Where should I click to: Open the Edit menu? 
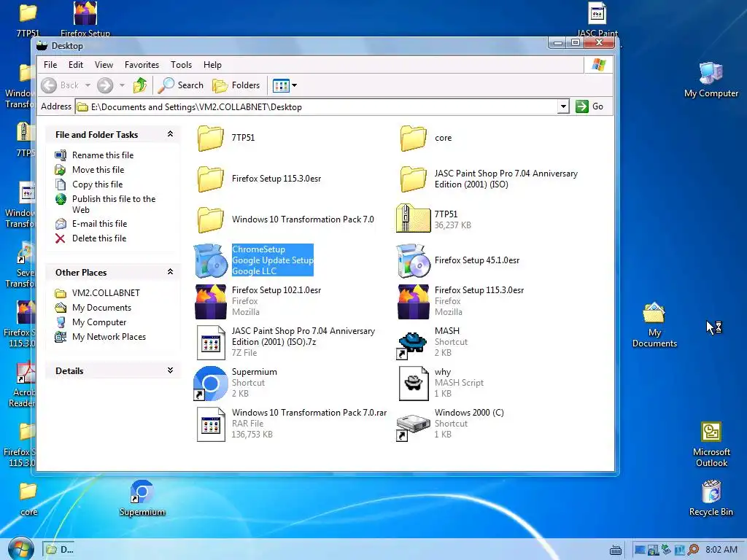[x=75, y=65]
